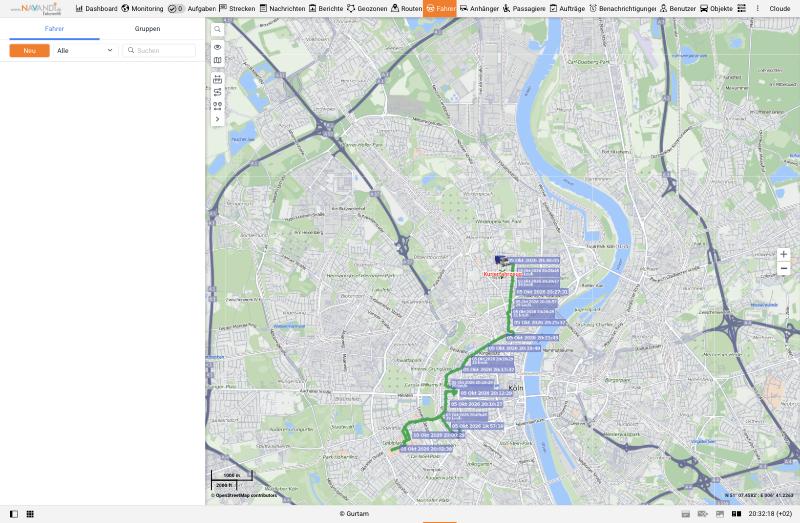800x523 pixels.
Task: Click the routing tool icon on map
Action: [217, 92]
